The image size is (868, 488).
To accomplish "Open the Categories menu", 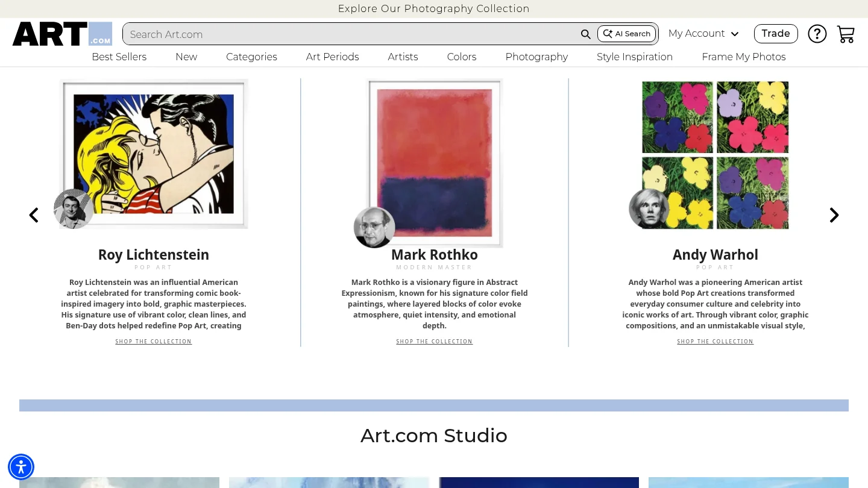I will click(251, 57).
